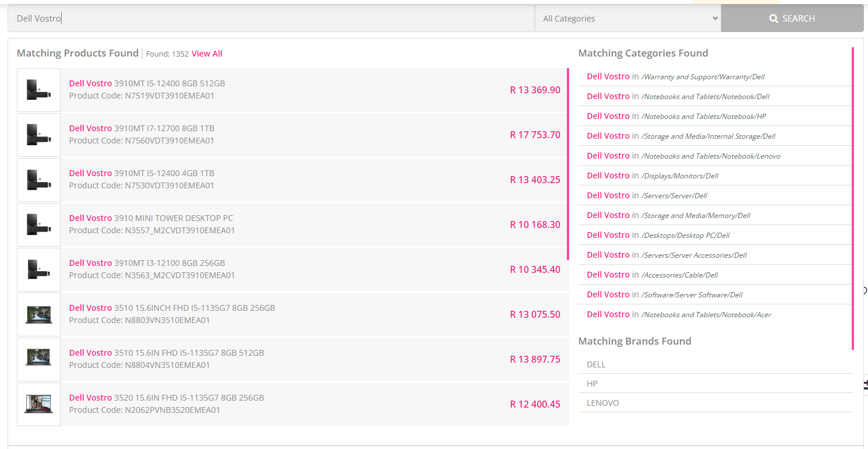Viewport: 868px width, 449px height.
Task: Click price R 10 345.40
Action: coord(535,269)
